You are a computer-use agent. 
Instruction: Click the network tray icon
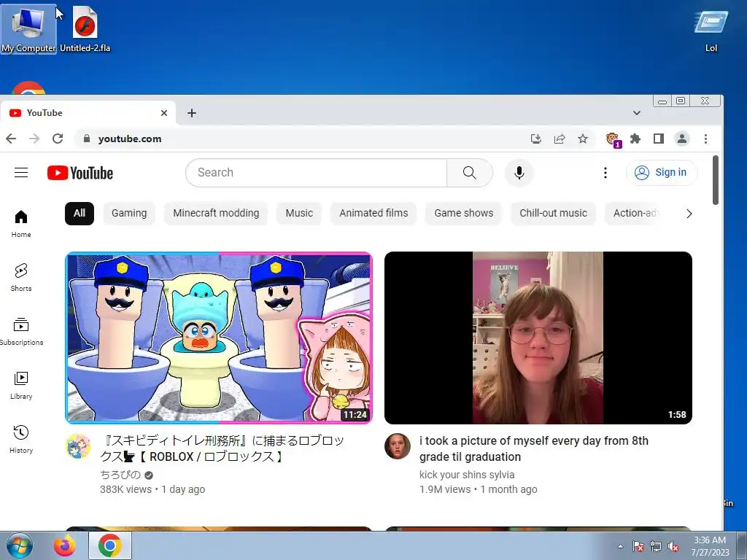[656, 546]
